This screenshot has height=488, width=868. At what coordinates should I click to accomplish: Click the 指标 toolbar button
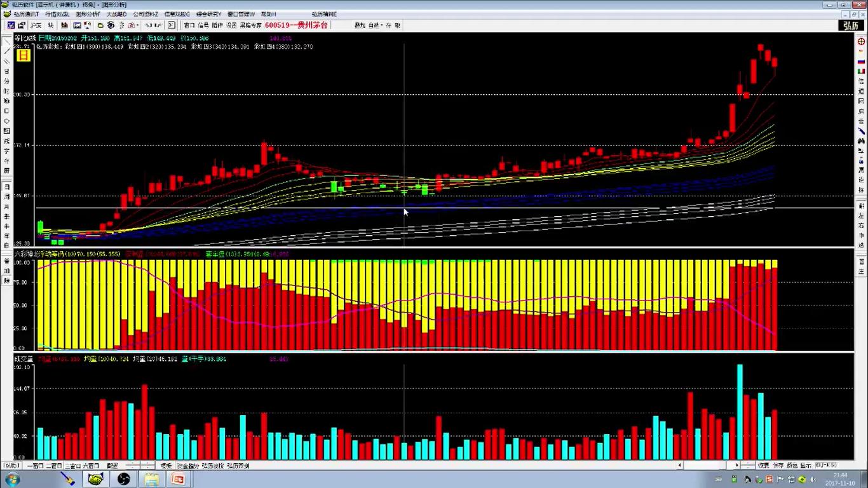tap(217, 25)
